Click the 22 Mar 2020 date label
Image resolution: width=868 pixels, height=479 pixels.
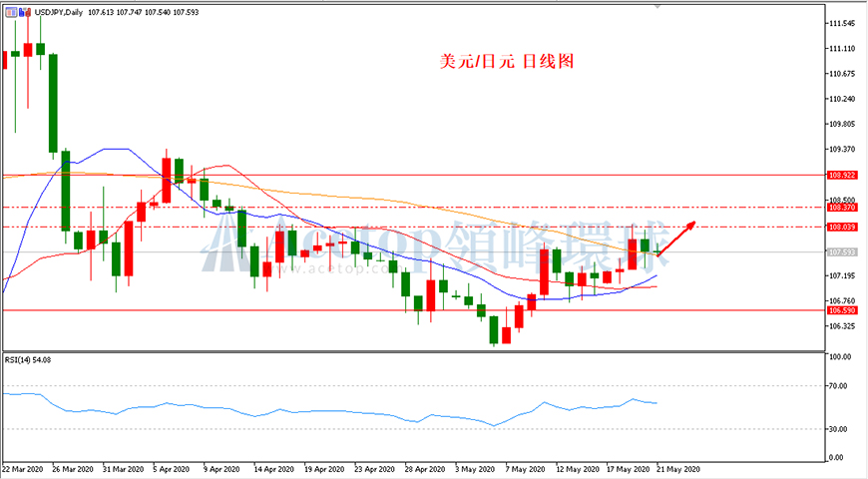click(x=22, y=470)
